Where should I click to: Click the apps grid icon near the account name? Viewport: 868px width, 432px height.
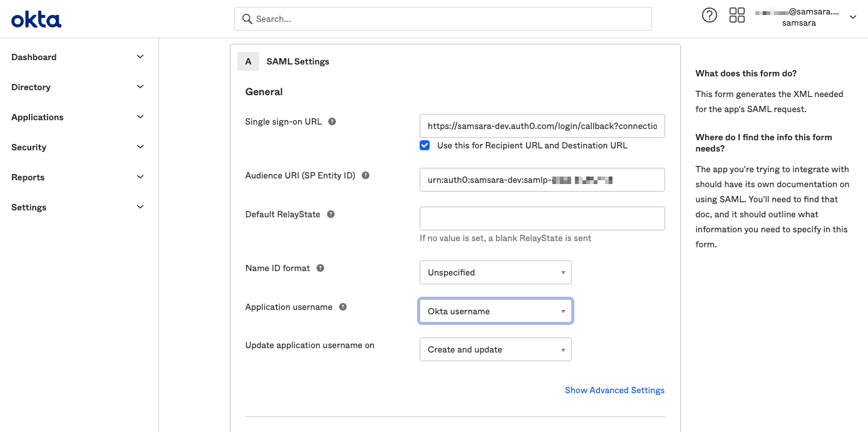click(x=737, y=14)
